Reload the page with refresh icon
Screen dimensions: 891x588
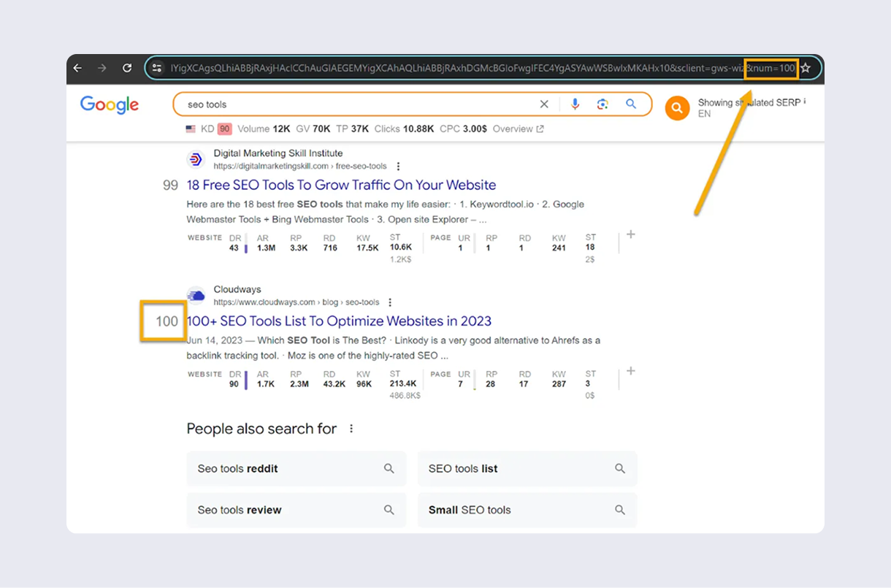pos(127,68)
